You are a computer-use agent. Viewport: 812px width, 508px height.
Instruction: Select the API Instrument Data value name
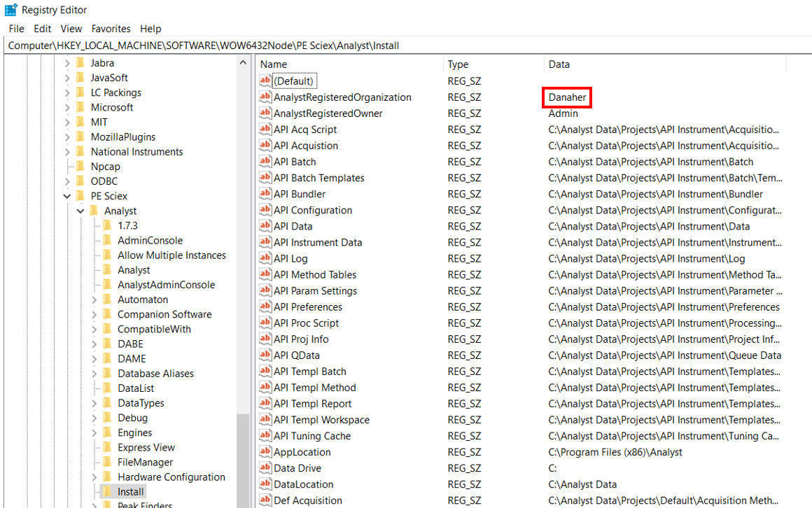pos(317,242)
